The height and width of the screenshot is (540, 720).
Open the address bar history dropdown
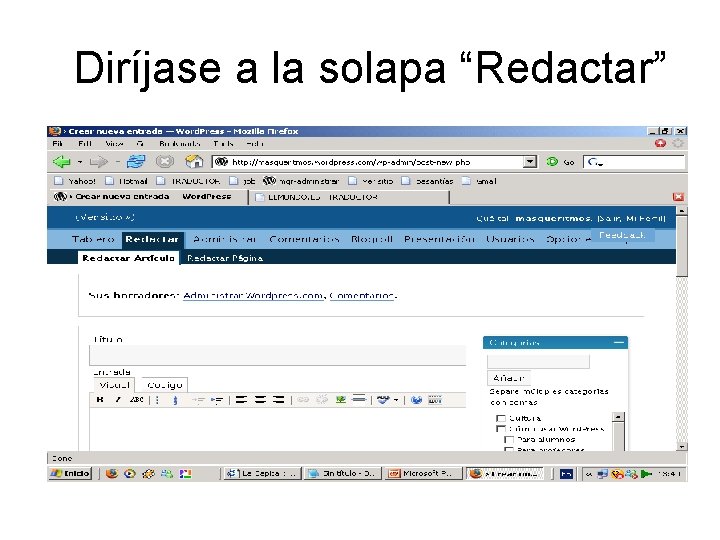click(530, 162)
